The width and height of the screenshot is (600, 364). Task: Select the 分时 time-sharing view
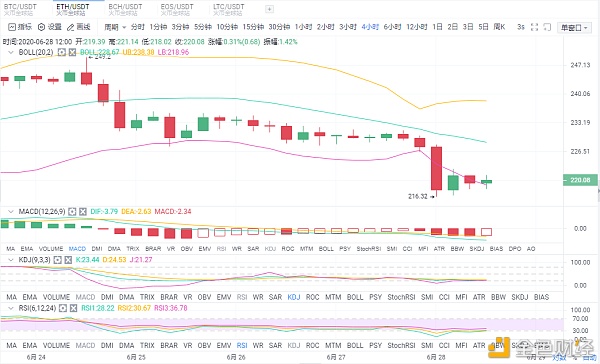click(x=137, y=27)
